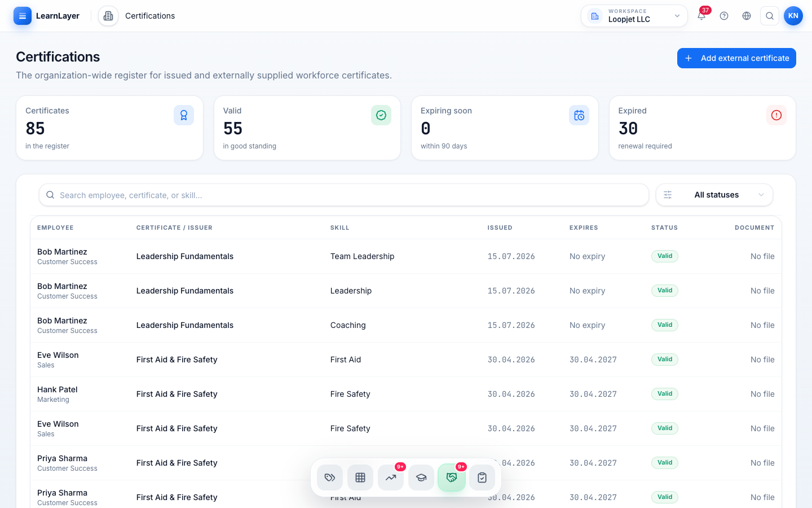The width and height of the screenshot is (812, 508).
Task: Click the Team Leadership skill cell
Action: [x=363, y=256]
